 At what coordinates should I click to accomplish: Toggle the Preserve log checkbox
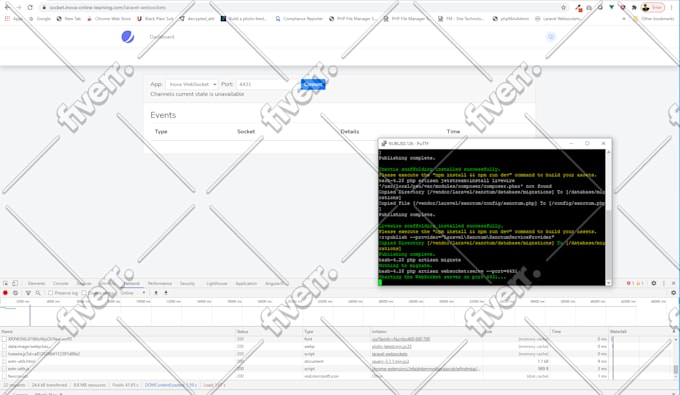(x=50, y=293)
